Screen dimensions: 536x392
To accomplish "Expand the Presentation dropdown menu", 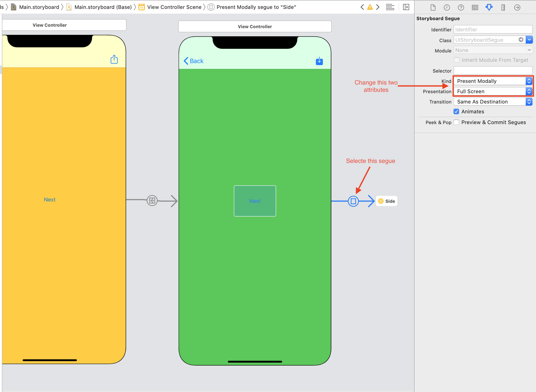I will [528, 91].
